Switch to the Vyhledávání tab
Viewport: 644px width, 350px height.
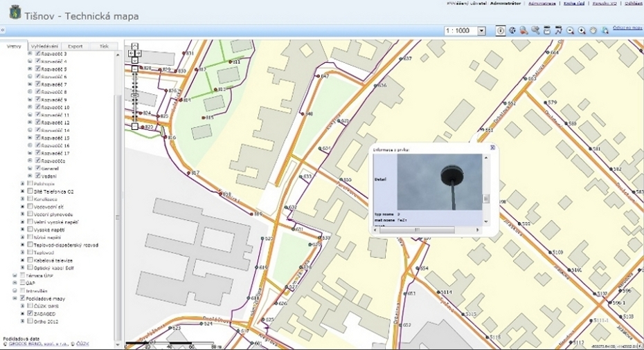coord(44,46)
